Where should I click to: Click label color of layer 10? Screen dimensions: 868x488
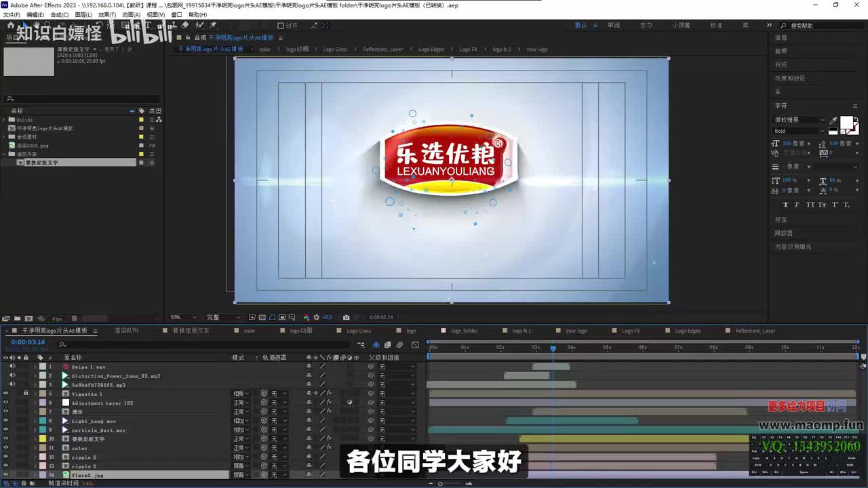[42, 439]
